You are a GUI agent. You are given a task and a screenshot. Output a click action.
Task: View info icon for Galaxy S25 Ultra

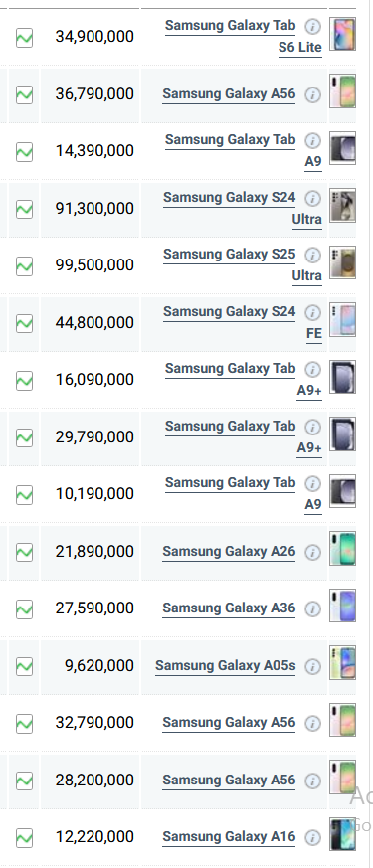pyautogui.click(x=312, y=255)
